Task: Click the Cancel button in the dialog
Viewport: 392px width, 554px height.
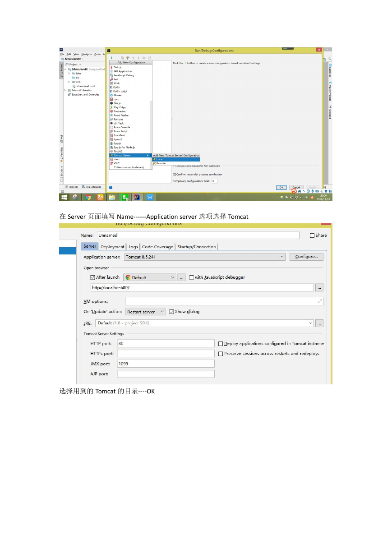Action: coord(296,187)
